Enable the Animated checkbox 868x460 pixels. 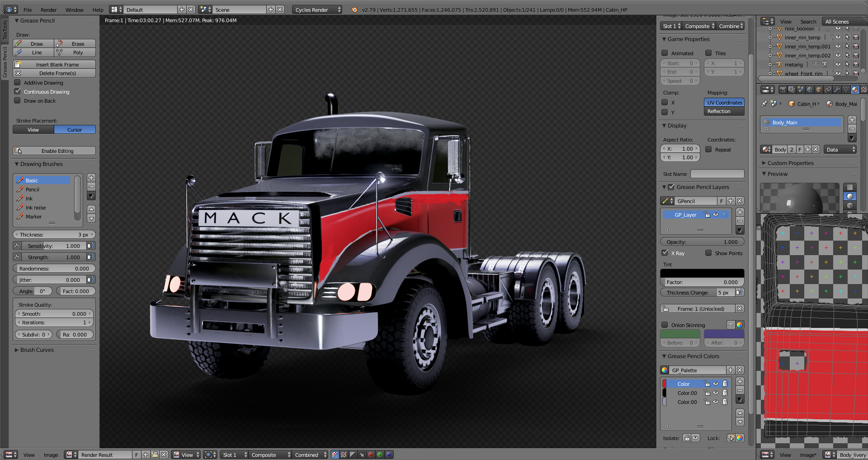click(x=665, y=53)
